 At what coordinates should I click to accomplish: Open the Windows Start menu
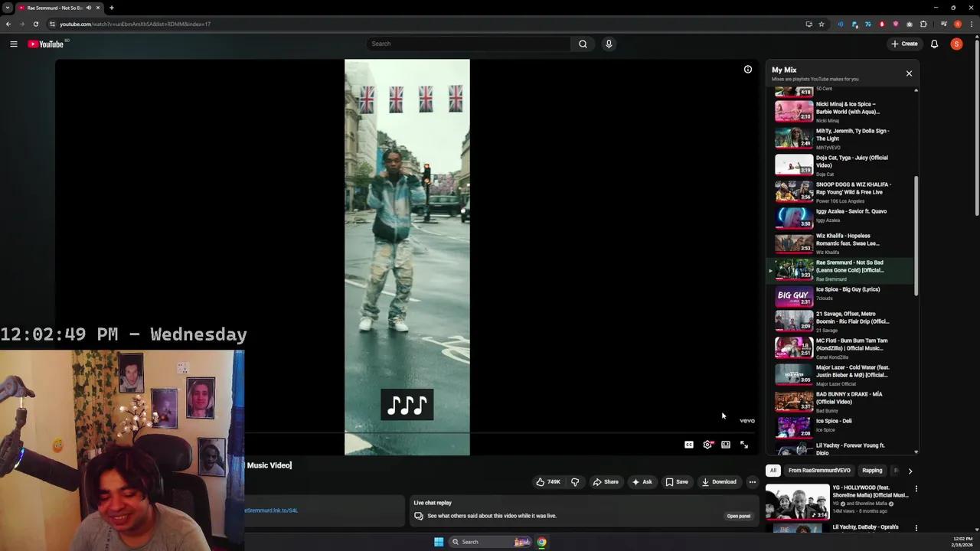[x=439, y=542]
